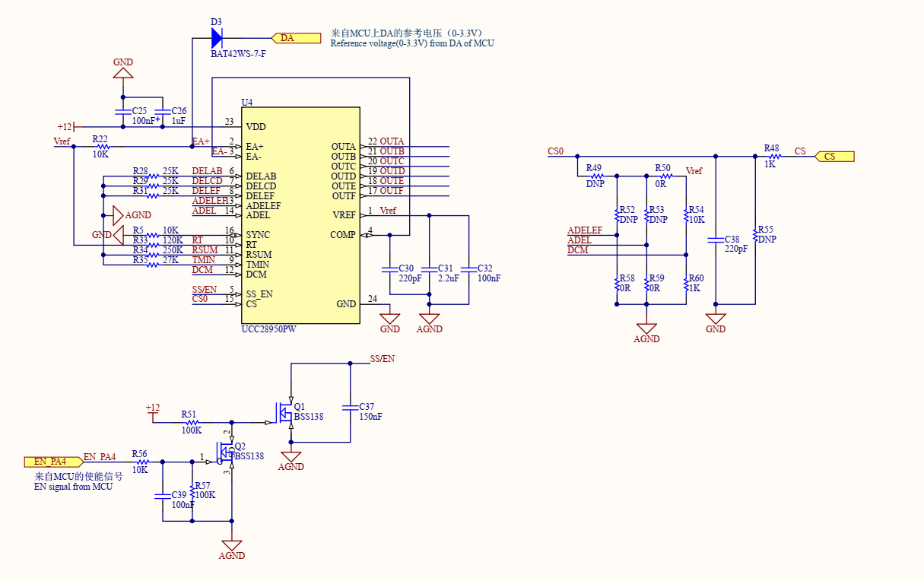Click the 'U4' designator label
Viewport: 924px width, 581px height.
click(246, 103)
